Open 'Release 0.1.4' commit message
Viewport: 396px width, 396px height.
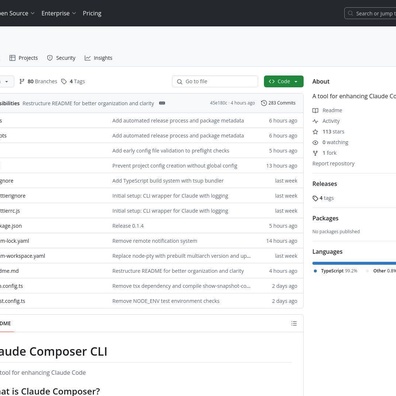pyautogui.click(x=128, y=226)
